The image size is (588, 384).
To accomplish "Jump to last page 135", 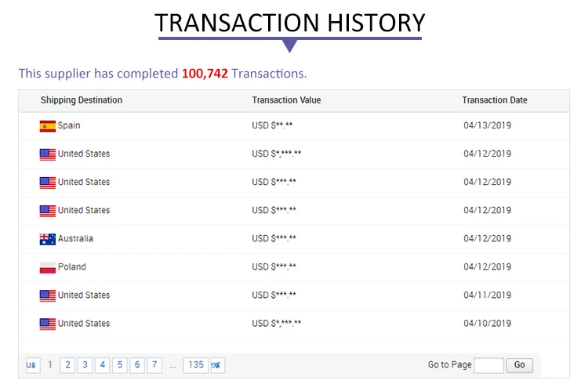I will pos(196,365).
